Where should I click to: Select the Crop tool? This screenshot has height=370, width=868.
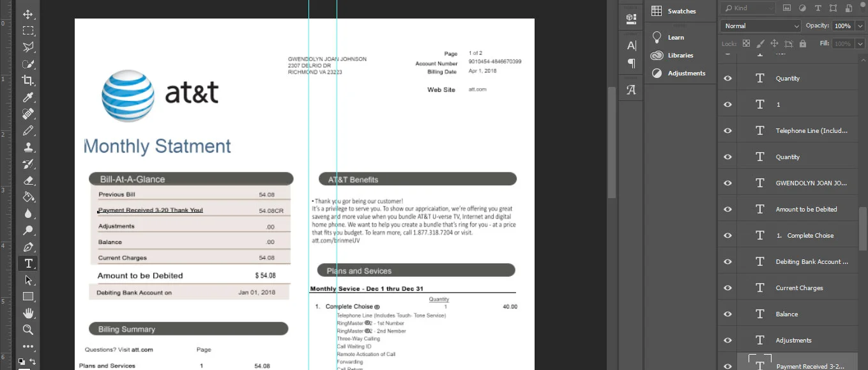[x=28, y=81]
